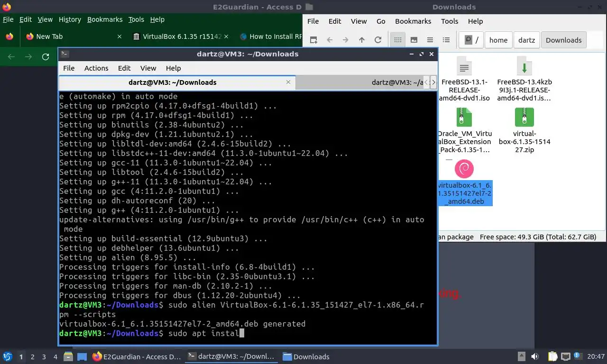Select the virtual-box-6.1.35-151427.zip archive
Viewport: 607px width, 364px height.
pyautogui.click(x=524, y=118)
